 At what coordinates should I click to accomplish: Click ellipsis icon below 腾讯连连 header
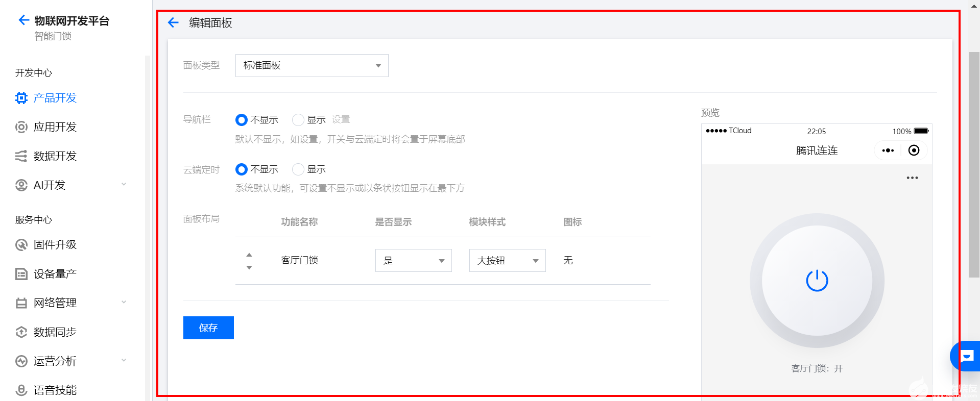(x=912, y=178)
